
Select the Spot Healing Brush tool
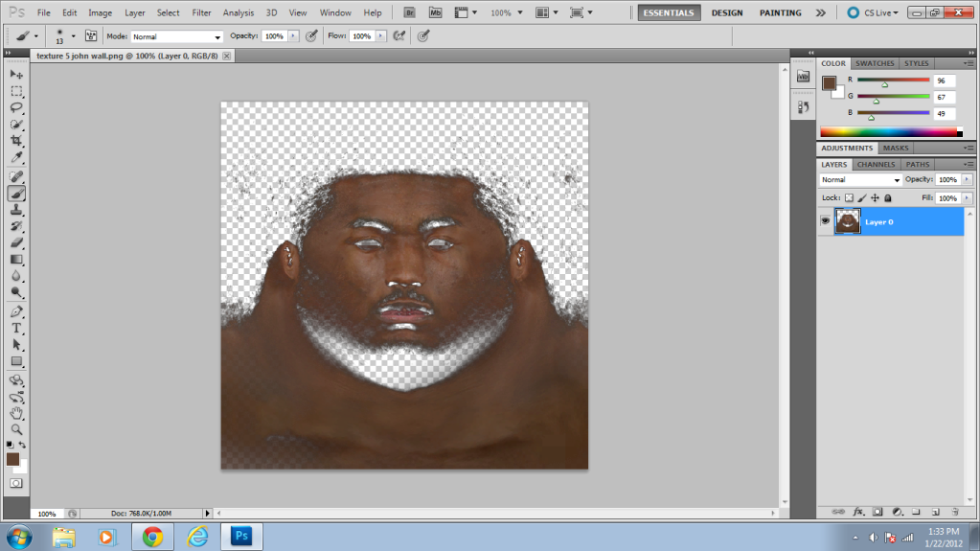point(16,177)
